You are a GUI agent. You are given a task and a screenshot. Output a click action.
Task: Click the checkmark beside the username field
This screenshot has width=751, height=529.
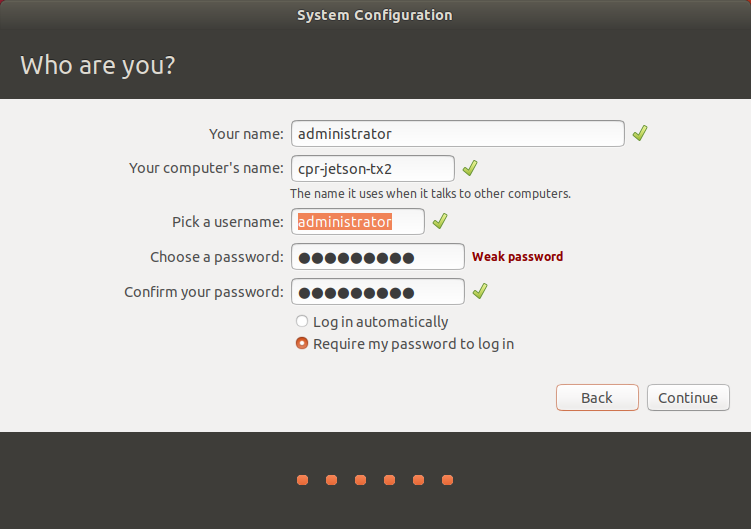(440, 221)
